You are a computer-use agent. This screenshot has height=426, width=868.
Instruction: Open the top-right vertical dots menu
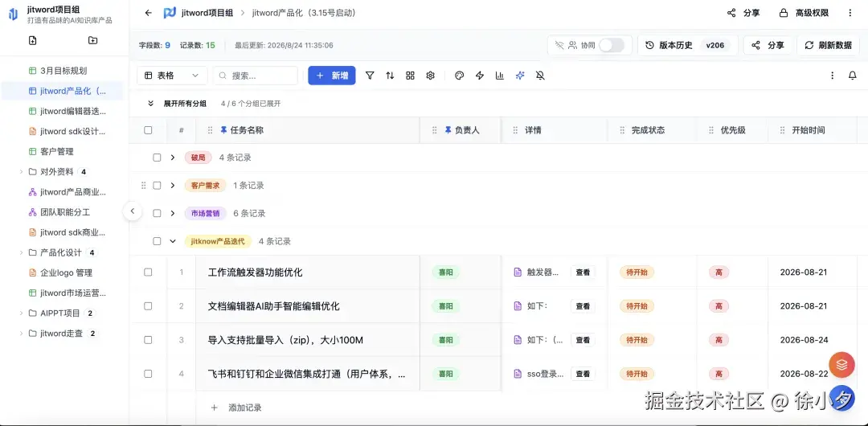coord(850,13)
